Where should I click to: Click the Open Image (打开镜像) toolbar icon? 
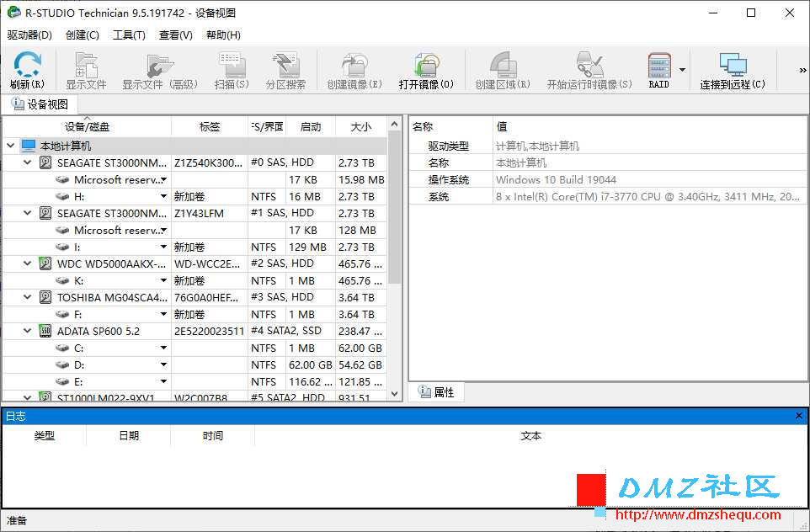click(x=426, y=70)
